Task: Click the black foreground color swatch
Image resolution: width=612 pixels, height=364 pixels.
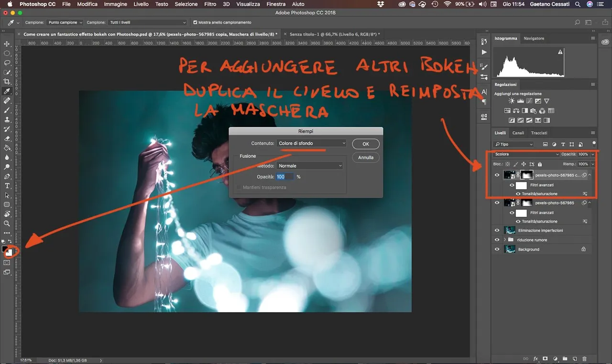Action: (5, 249)
